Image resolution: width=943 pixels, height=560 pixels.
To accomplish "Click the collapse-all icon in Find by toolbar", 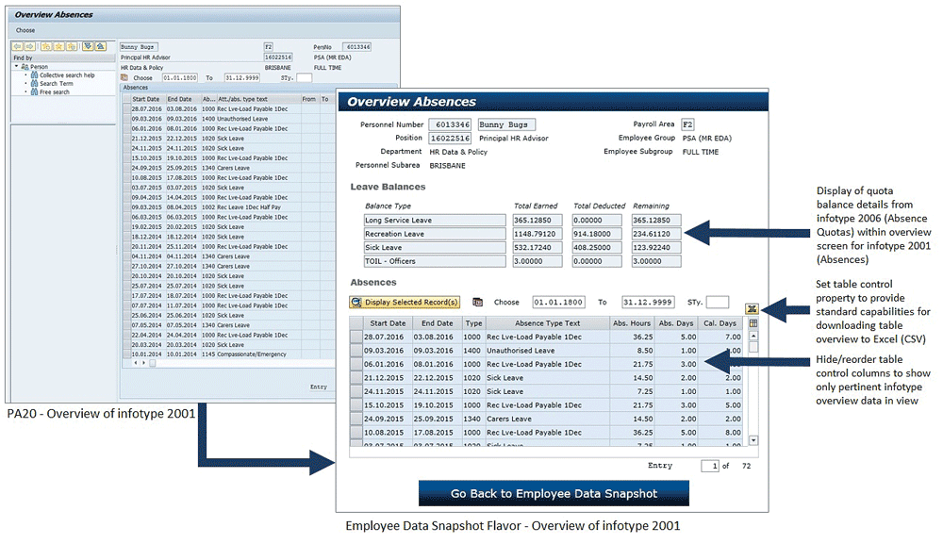I will tap(99, 46).
